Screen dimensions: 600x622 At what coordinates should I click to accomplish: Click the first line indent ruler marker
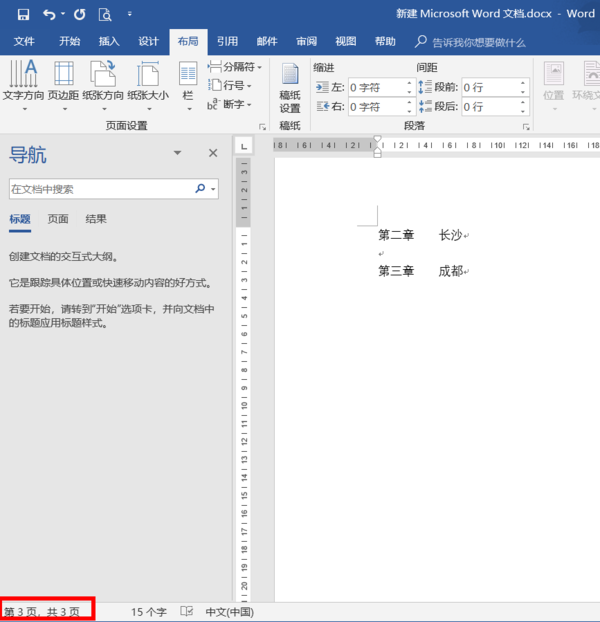[377, 140]
